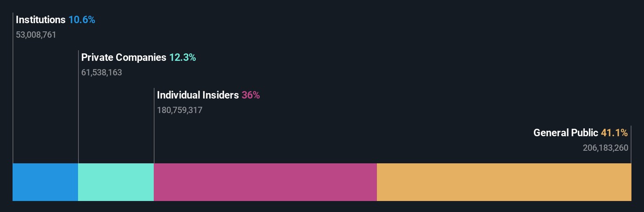Click the 206,183,260 share count

pos(606,148)
